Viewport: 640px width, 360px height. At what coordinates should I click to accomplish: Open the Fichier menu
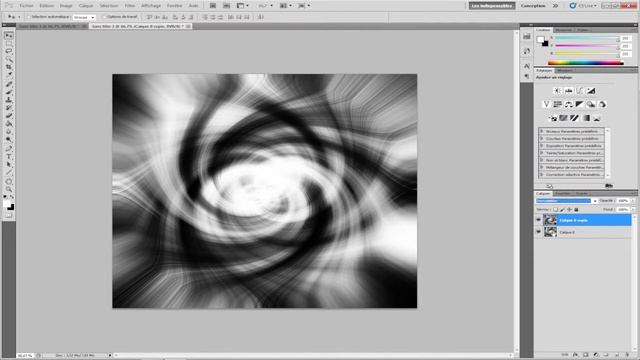(27, 6)
